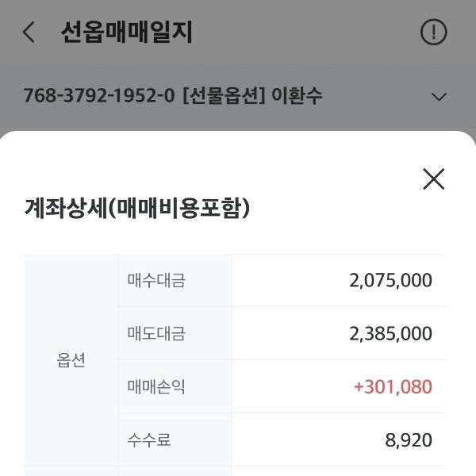Tap the 선옵매매일지 page title
Image resolution: width=476 pixels, height=476 pixels.
pos(127,33)
